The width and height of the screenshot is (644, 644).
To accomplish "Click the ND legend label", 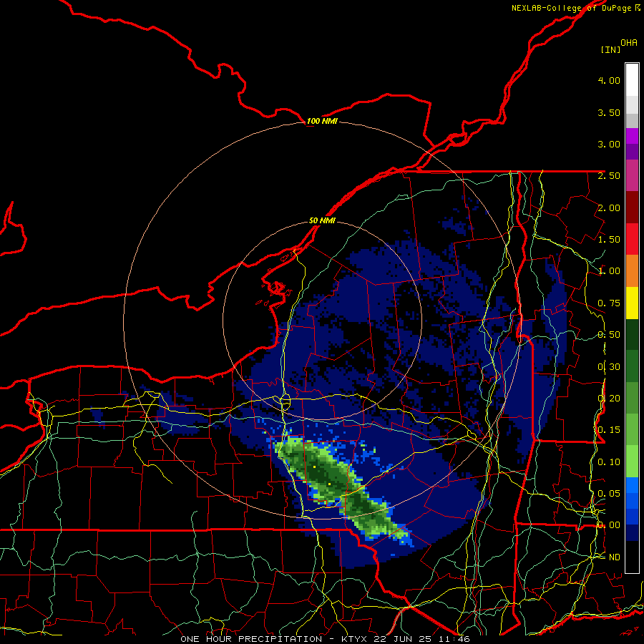I will point(615,557).
